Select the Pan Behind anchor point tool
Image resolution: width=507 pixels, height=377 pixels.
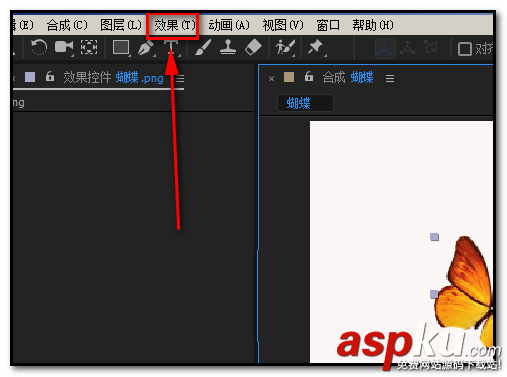(89, 47)
